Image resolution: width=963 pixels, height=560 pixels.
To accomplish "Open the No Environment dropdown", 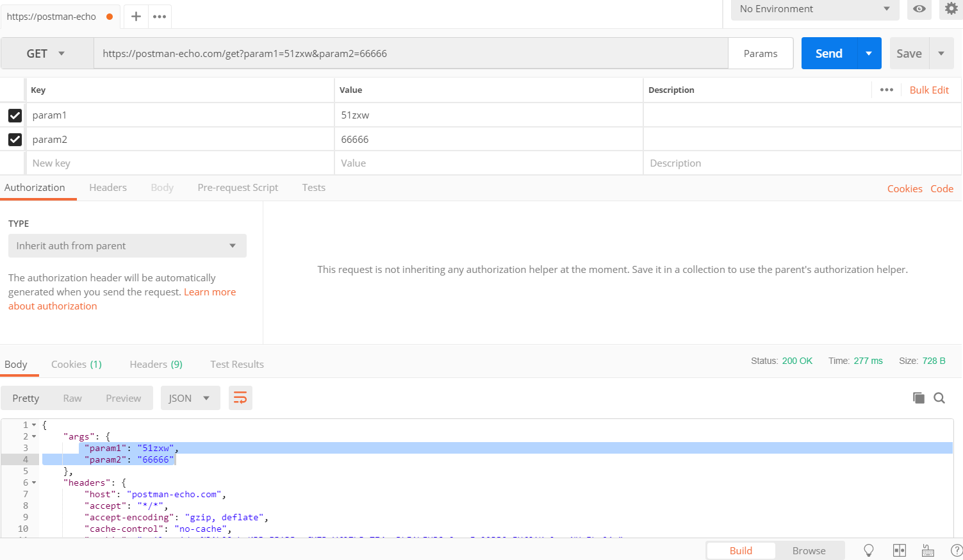I will [x=815, y=9].
